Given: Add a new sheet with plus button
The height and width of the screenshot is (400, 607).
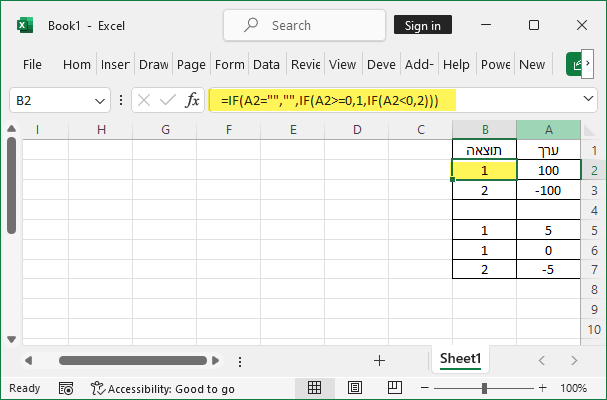Looking at the screenshot, I should pyautogui.click(x=379, y=360).
